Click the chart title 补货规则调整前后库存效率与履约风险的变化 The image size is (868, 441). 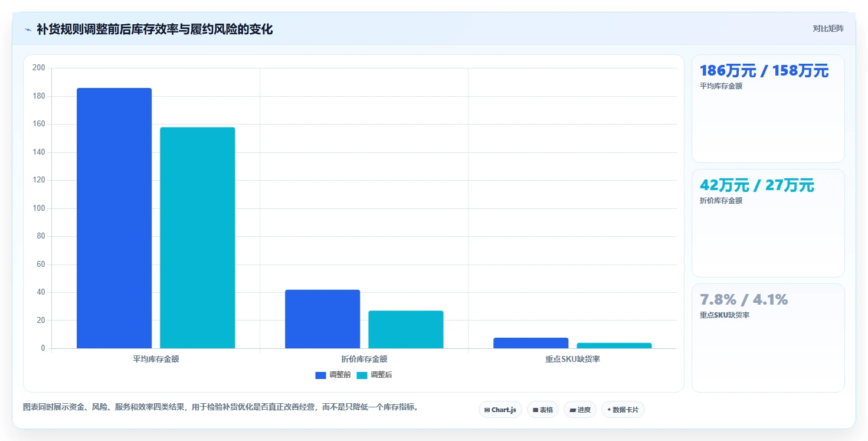pos(155,29)
